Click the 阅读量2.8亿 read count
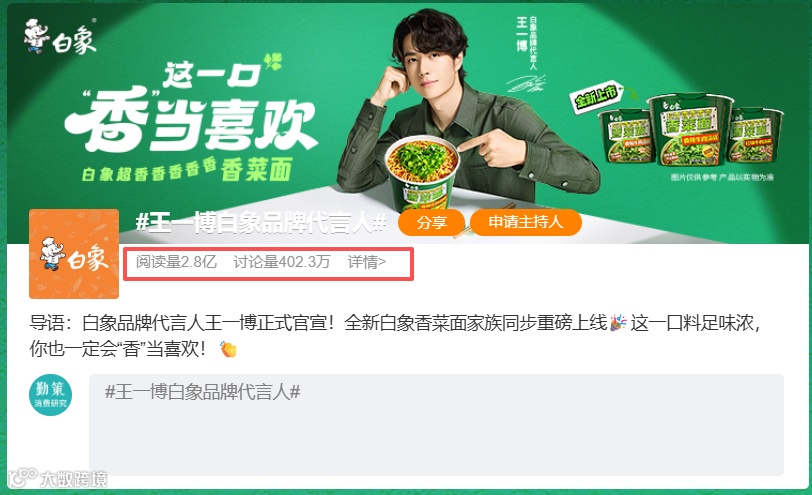This screenshot has width=812, height=495. pos(176,262)
